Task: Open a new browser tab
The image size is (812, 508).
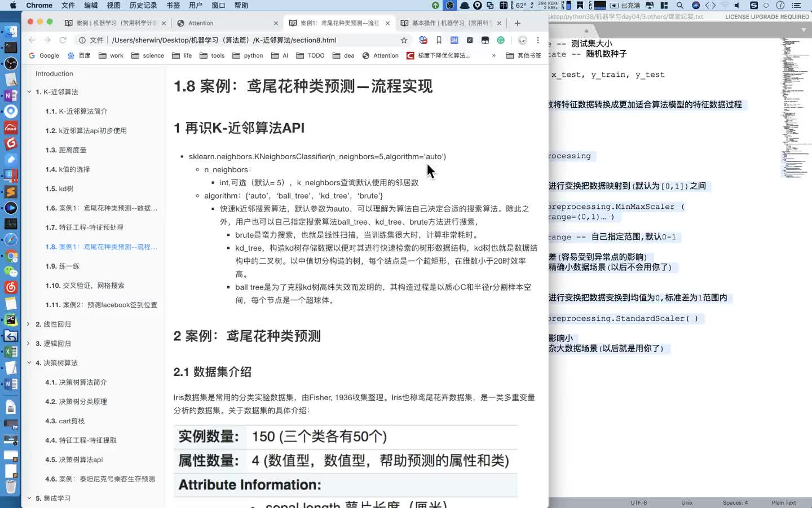Action: click(518, 23)
